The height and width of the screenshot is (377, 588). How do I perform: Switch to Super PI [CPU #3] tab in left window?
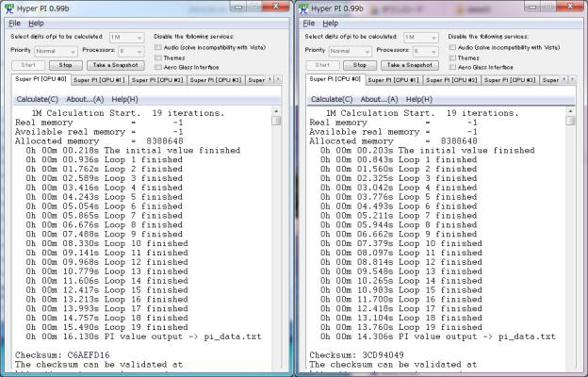click(x=216, y=80)
